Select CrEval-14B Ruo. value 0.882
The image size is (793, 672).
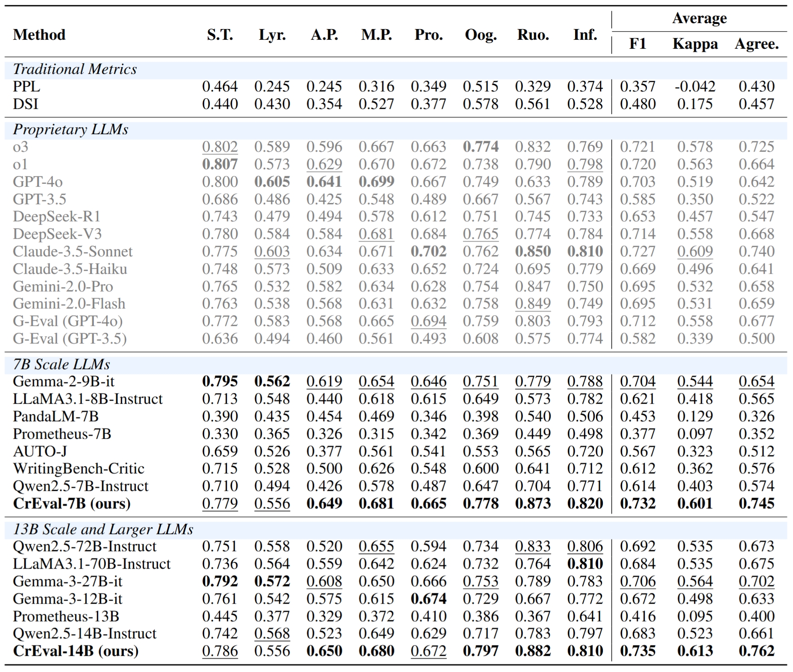click(x=533, y=651)
